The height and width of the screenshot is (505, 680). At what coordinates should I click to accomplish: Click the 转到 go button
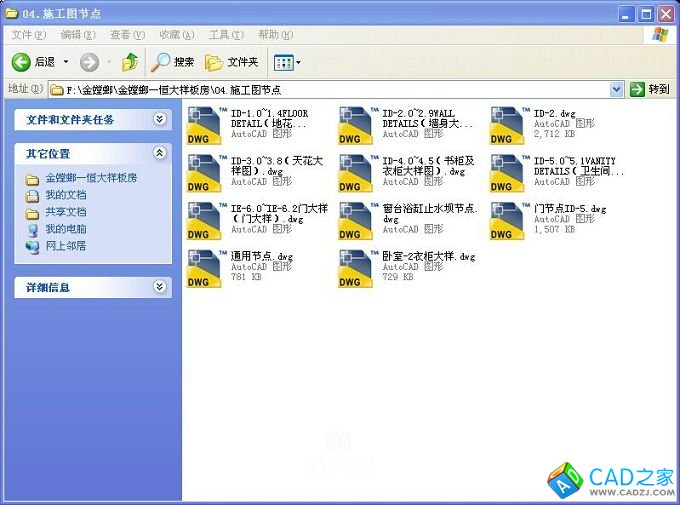point(650,89)
